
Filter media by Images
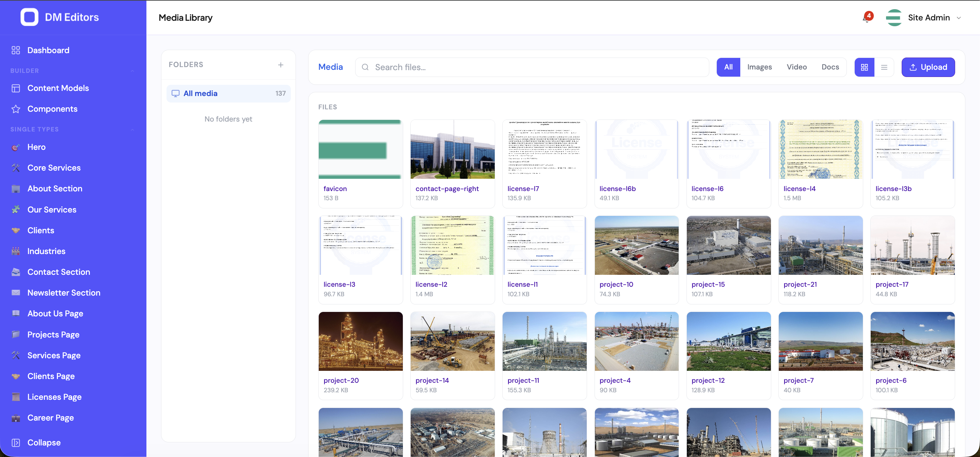click(759, 67)
